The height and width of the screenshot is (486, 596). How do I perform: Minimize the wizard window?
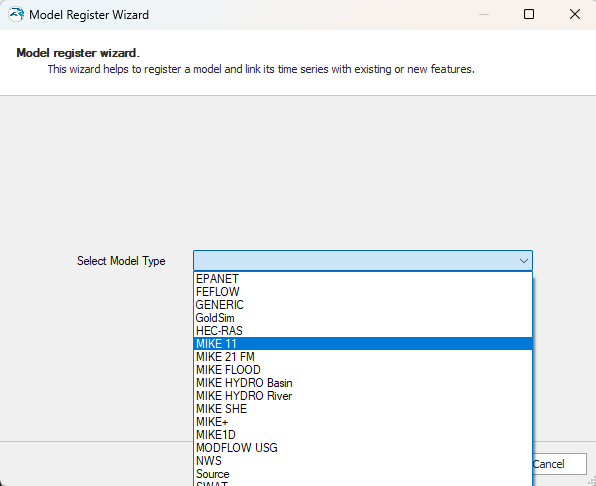484,14
